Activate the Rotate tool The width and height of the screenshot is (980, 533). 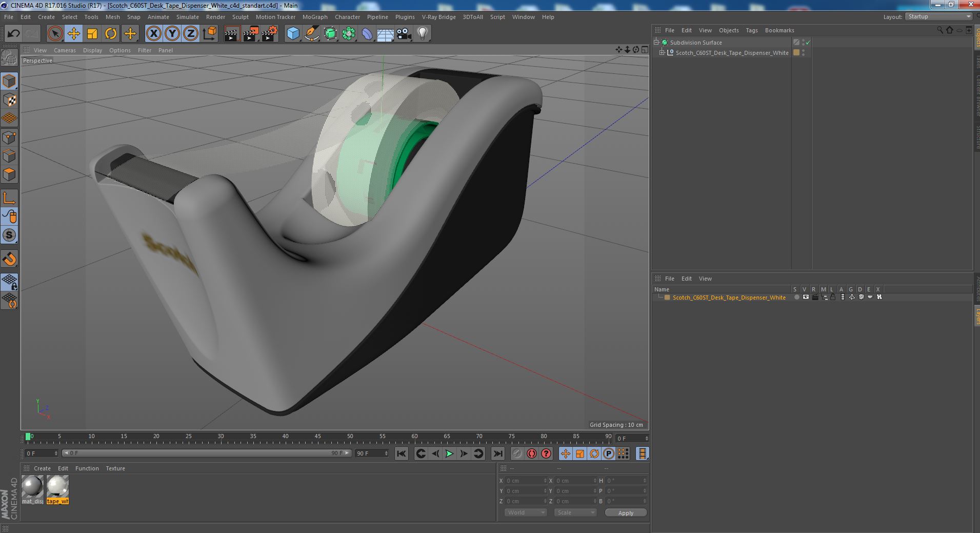pyautogui.click(x=111, y=34)
